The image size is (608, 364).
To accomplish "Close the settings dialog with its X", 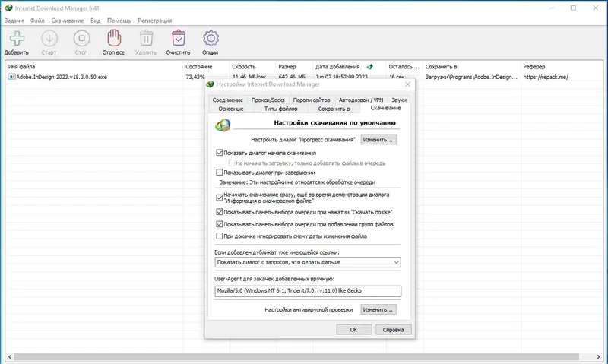I will click(407, 84).
